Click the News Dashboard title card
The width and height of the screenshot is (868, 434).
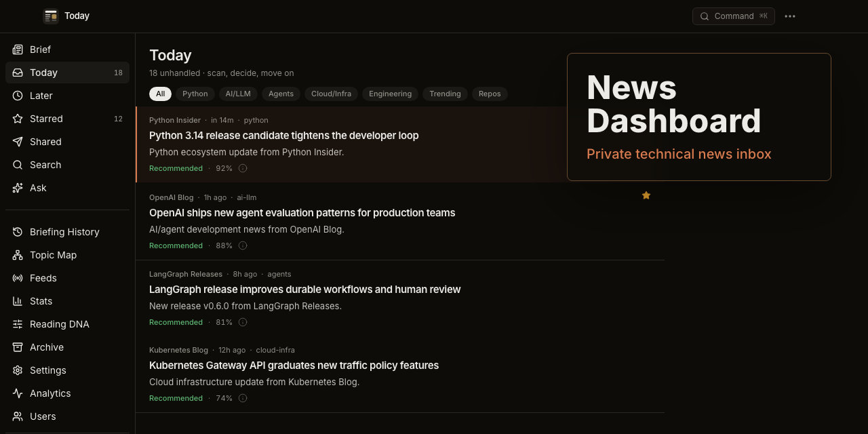(699, 117)
